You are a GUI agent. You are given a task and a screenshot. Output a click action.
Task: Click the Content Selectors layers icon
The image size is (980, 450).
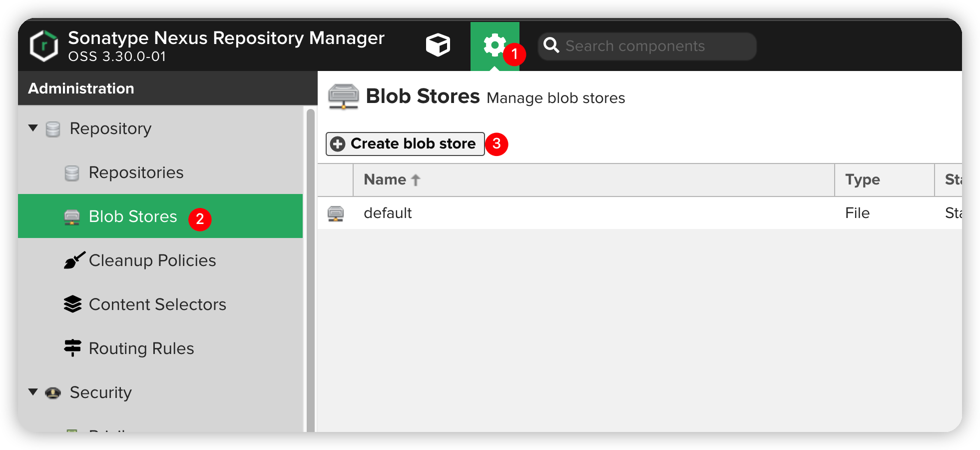pyautogui.click(x=73, y=304)
